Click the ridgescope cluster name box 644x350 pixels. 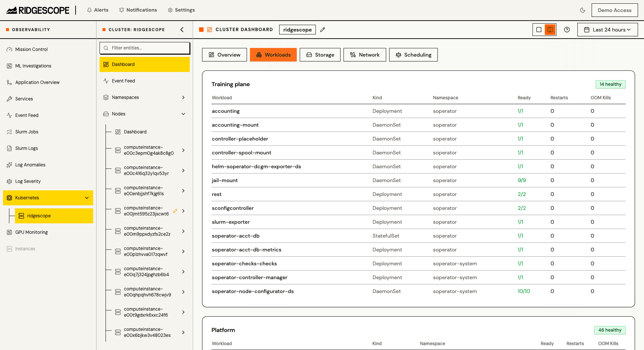[x=297, y=30]
